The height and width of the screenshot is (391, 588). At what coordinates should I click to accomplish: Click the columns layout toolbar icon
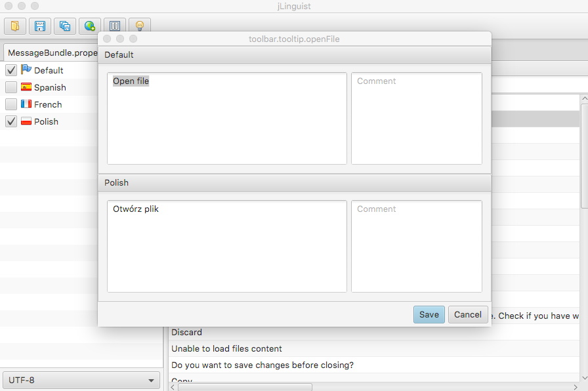(x=115, y=26)
